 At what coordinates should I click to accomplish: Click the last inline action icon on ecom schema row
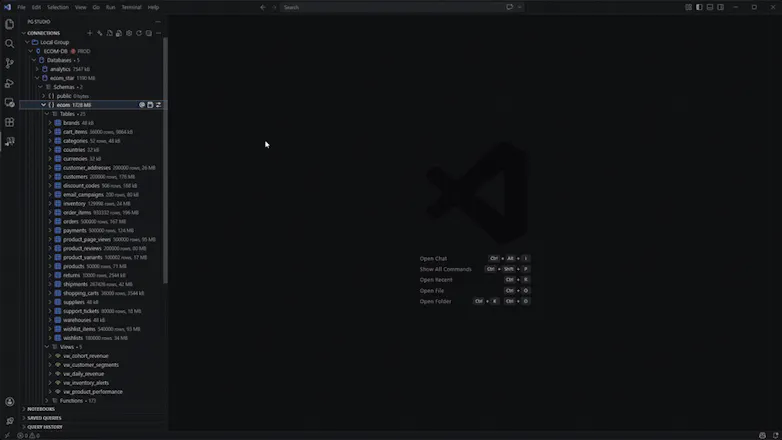[159, 105]
